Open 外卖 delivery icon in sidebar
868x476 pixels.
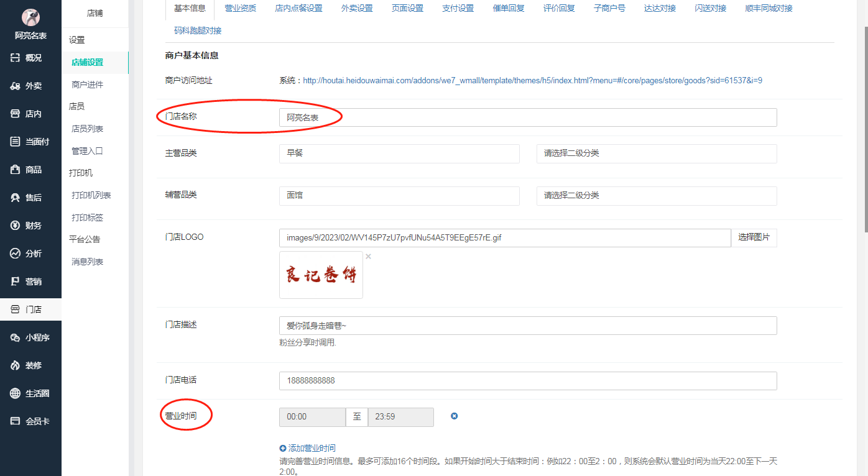pyautogui.click(x=16, y=86)
